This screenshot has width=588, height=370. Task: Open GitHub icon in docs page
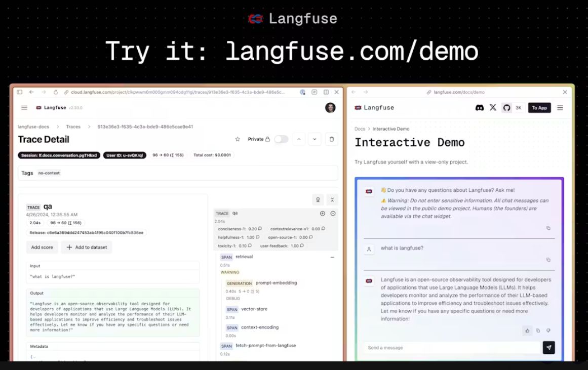(x=506, y=108)
